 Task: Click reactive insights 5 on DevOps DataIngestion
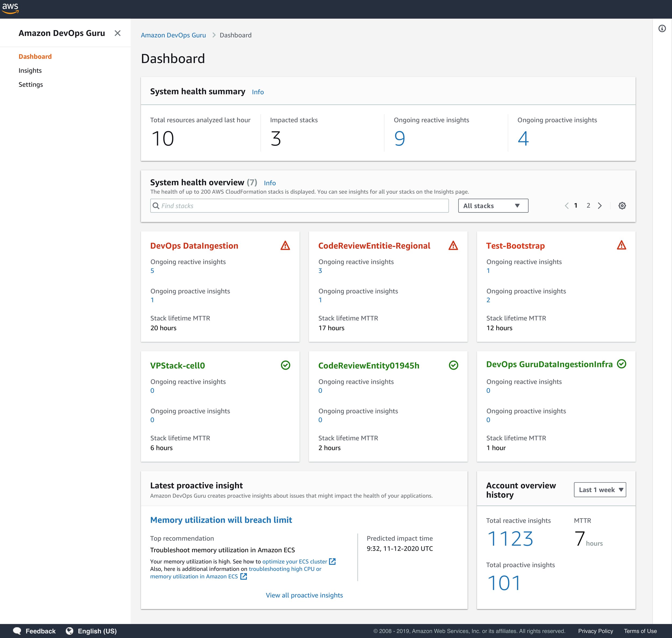pyautogui.click(x=152, y=271)
